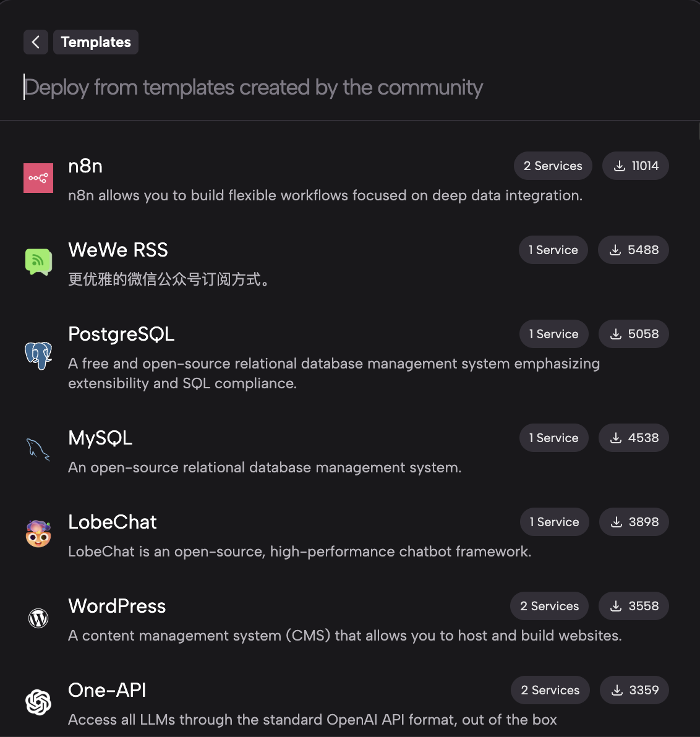Click the 1 Service badge on MySQL

click(553, 438)
